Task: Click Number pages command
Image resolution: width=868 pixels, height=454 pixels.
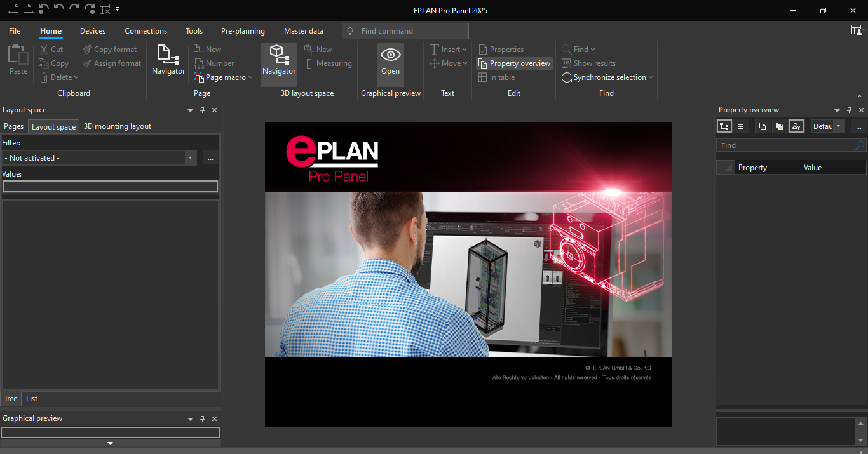Action: (x=214, y=63)
